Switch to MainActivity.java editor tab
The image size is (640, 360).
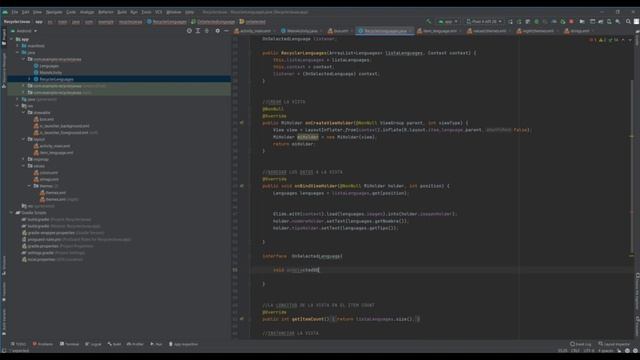(x=301, y=31)
